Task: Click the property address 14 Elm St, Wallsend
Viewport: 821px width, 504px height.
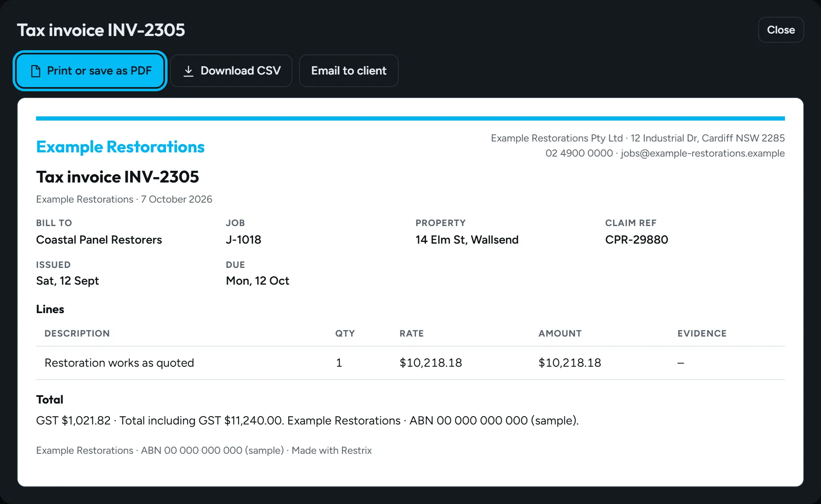Action: pyautogui.click(x=467, y=240)
